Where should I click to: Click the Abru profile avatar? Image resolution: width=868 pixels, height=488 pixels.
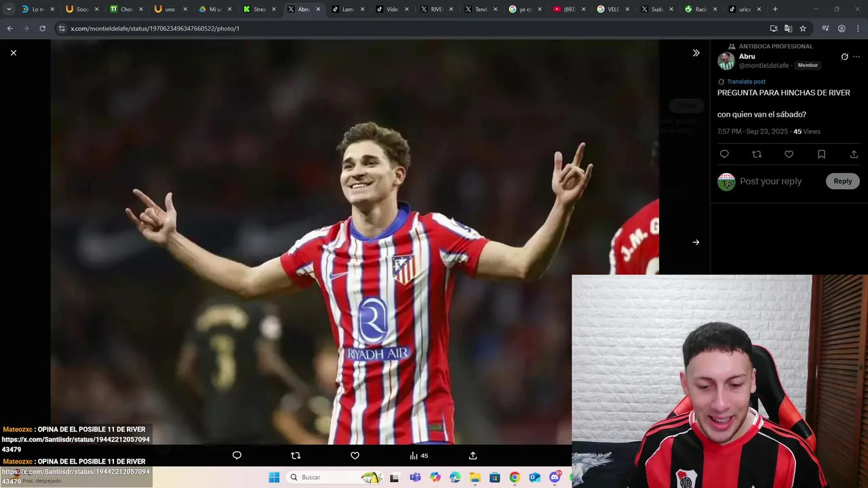pyautogui.click(x=726, y=61)
